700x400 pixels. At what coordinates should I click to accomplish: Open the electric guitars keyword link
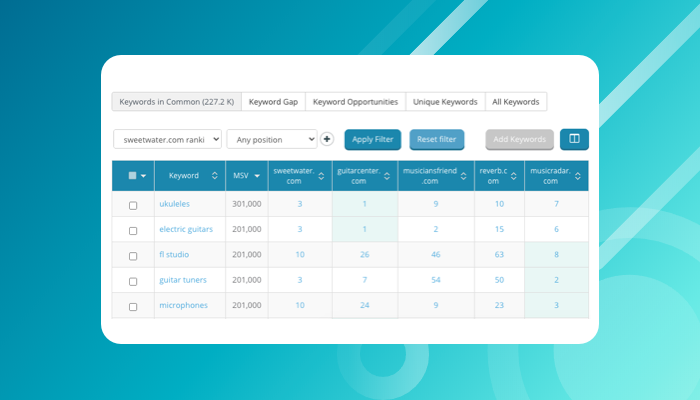pos(188,230)
